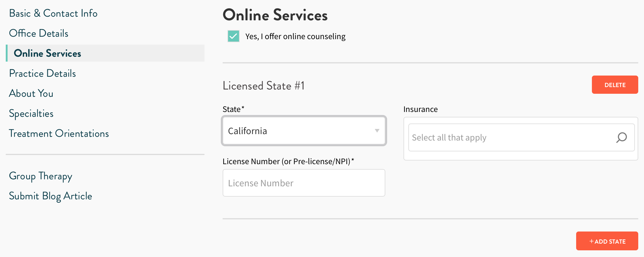
Task: Click Submit Blog Article link
Action: 51,196
